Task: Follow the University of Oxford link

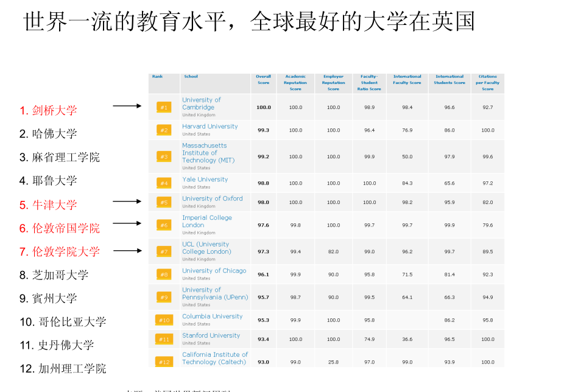Action: (213, 198)
